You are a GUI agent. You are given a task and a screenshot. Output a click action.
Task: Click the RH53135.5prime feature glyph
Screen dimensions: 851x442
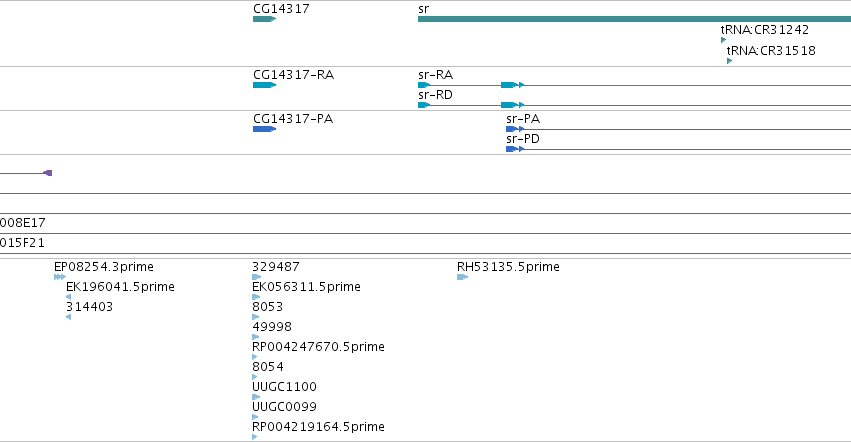462,277
